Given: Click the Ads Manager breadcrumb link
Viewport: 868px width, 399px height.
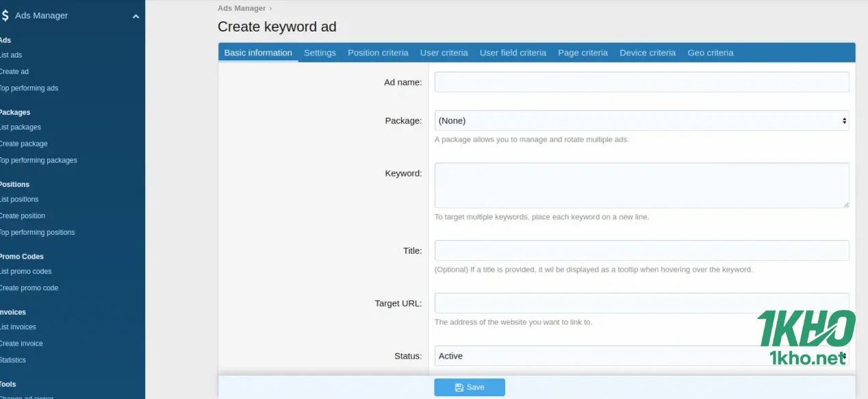Looking at the screenshot, I should tap(241, 8).
